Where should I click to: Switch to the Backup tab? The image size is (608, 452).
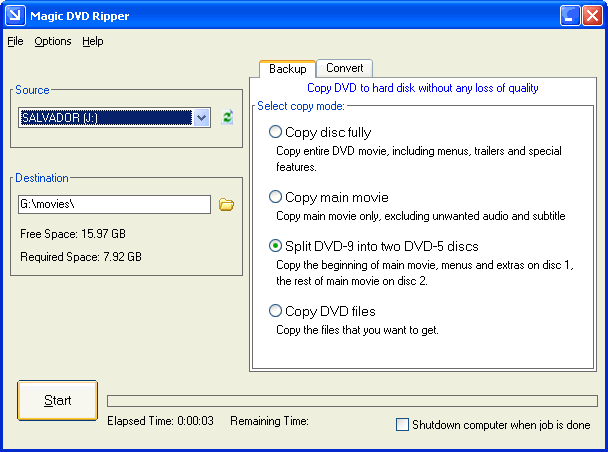click(287, 69)
